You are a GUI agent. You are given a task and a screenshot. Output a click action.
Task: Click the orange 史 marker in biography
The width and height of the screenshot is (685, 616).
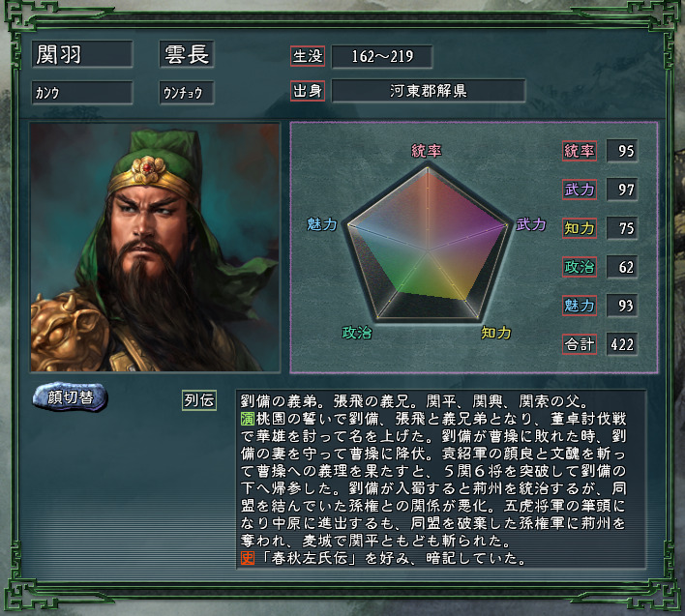point(248,558)
